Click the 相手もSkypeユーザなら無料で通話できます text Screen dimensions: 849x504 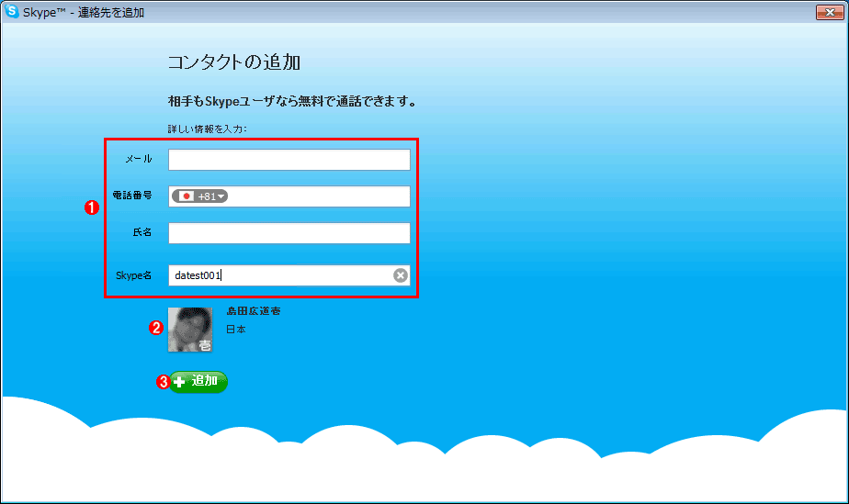(x=292, y=101)
